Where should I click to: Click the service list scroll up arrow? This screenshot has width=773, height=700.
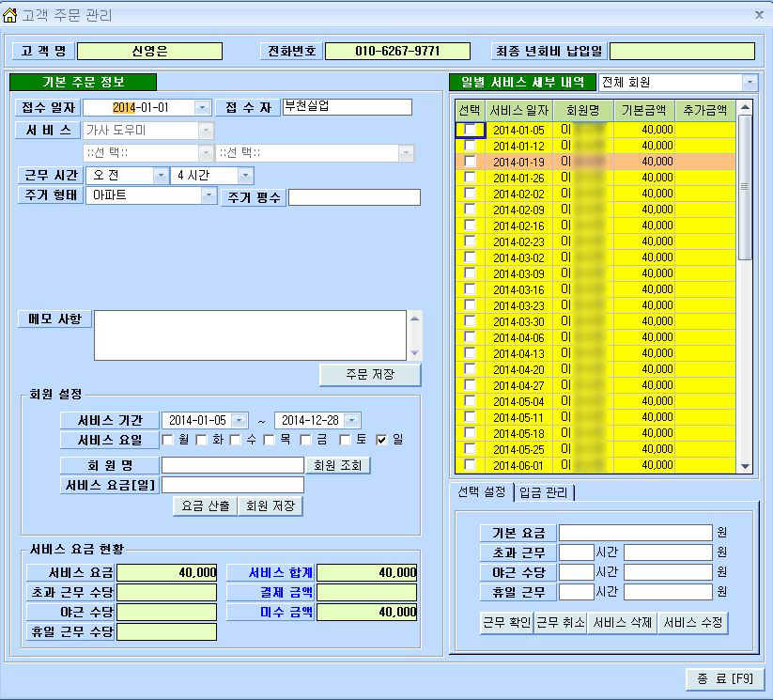click(x=745, y=107)
